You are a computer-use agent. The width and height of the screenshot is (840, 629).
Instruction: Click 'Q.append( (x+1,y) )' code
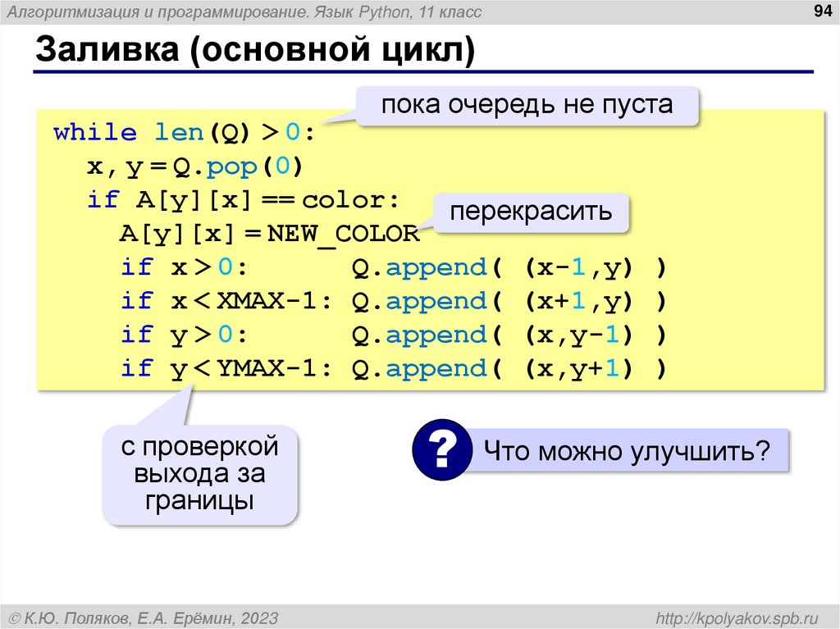[509, 302]
